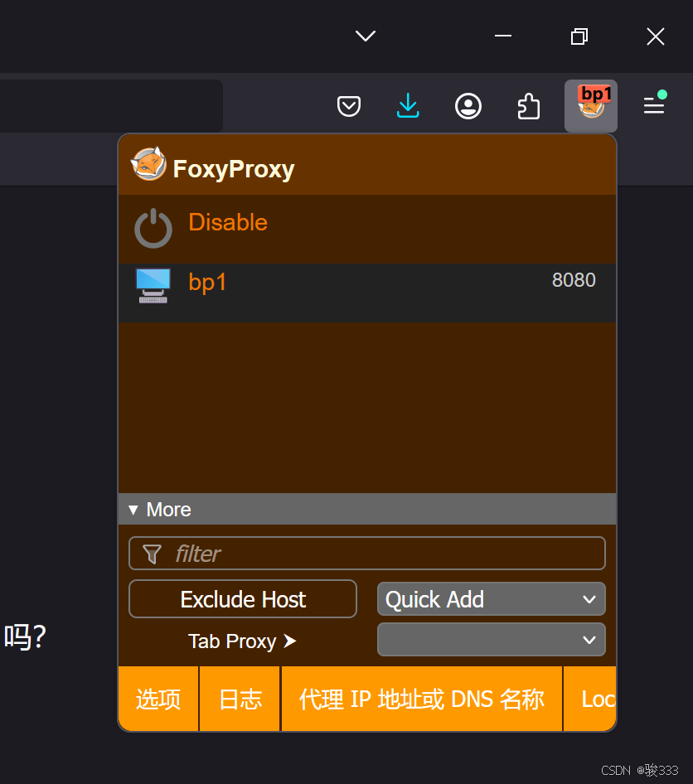Click the FoxyProxy title text

pyautogui.click(x=234, y=169)
